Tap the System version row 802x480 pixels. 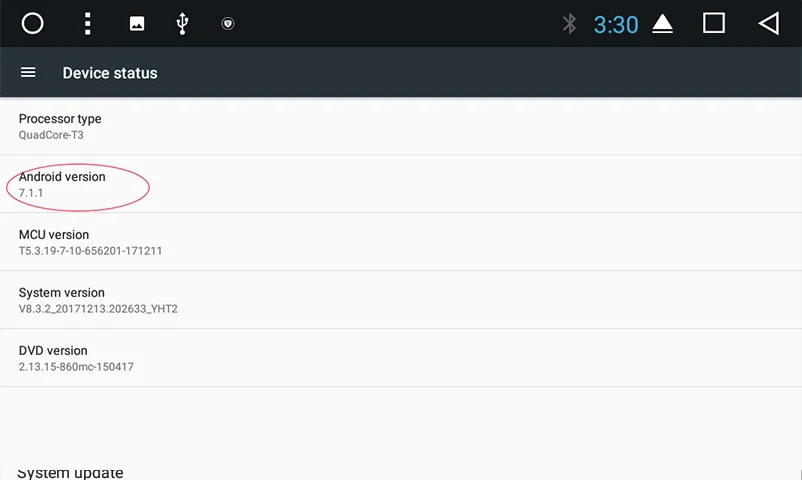(x=400, y=300)
